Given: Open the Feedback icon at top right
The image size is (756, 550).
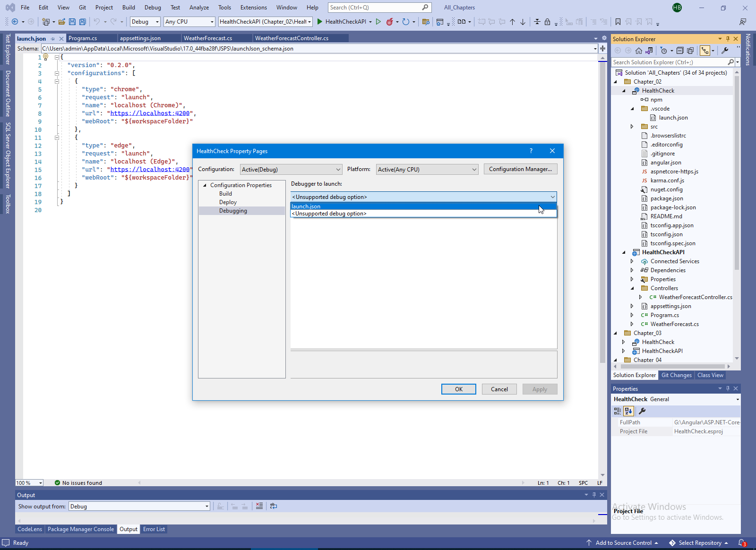Looking at the screenshot, I should [x=743, y=22].
